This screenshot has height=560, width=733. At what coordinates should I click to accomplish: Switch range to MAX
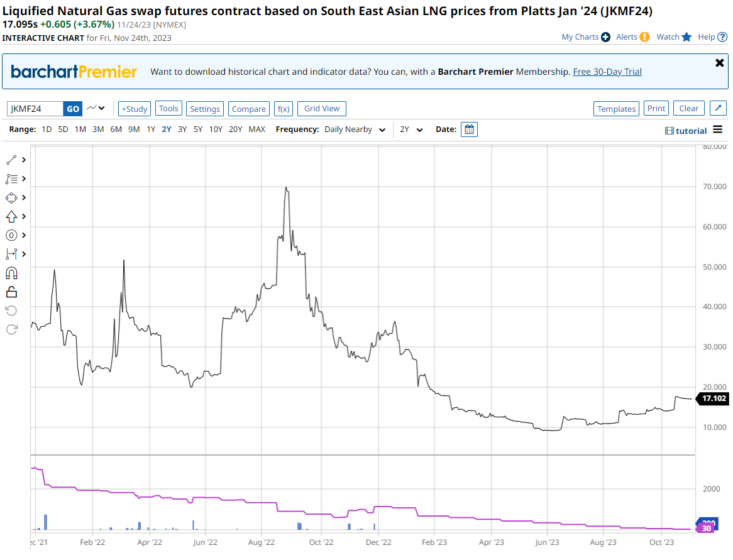[256, 129]
